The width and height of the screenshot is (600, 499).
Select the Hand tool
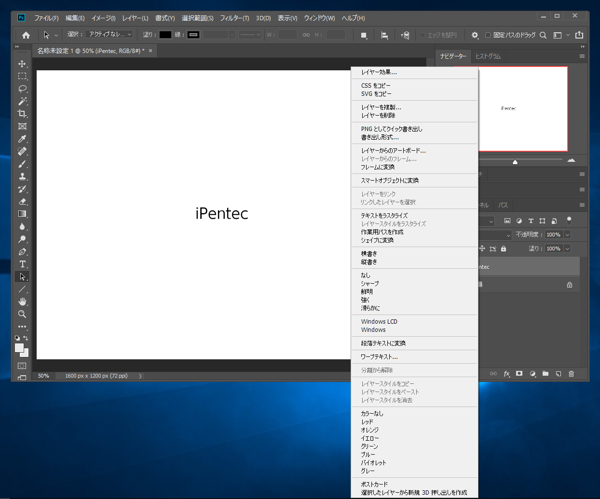22,302
